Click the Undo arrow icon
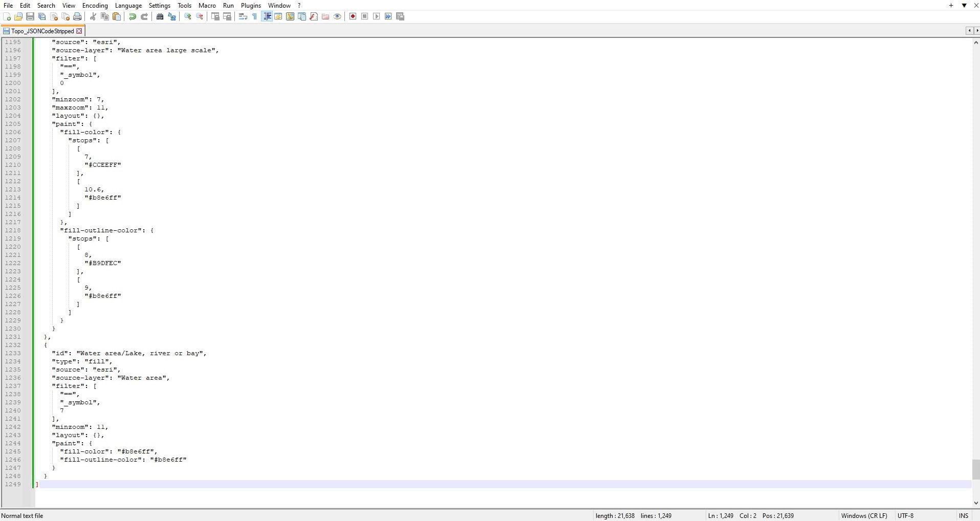This screenshot has height=521, width=980. (x=133, y=16)
